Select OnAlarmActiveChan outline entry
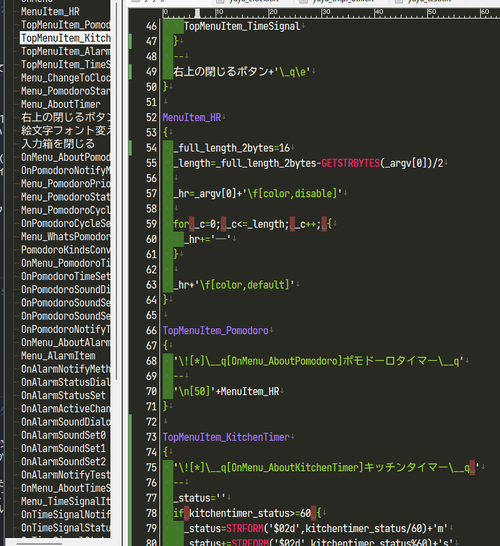Screen dimensions: 500x546 coord(65,408)
